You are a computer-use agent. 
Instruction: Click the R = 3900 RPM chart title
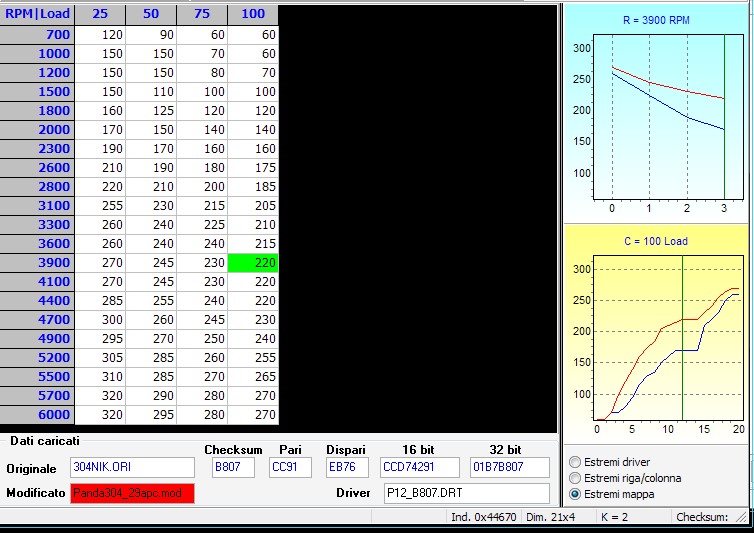click(x=656, y=20)
